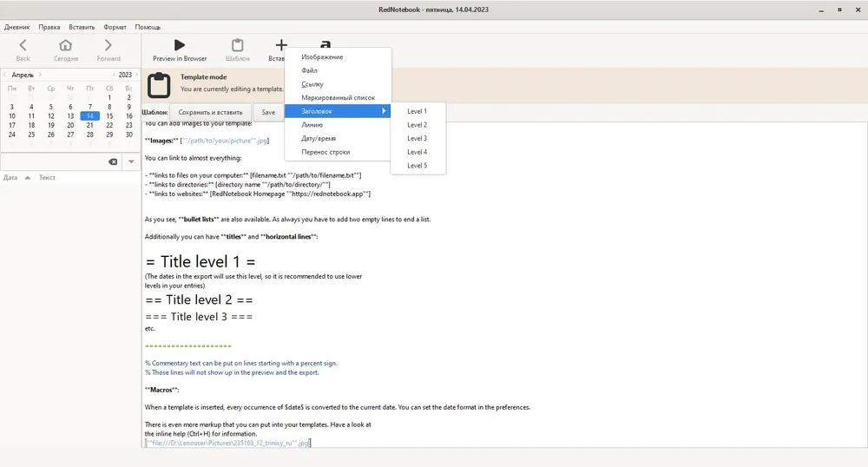Go to the previous year arrow beside 2023
This screenshot has width=868, height=467.
(x=114, y=75)
